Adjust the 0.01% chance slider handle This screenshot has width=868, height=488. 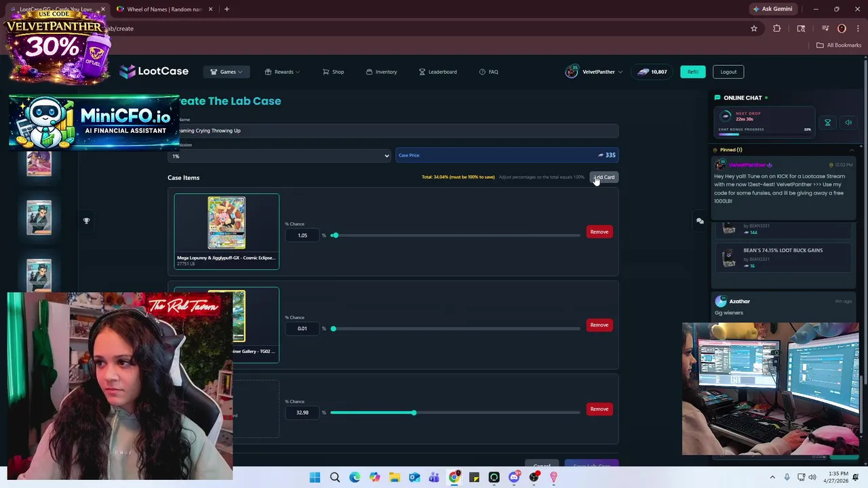333,329
